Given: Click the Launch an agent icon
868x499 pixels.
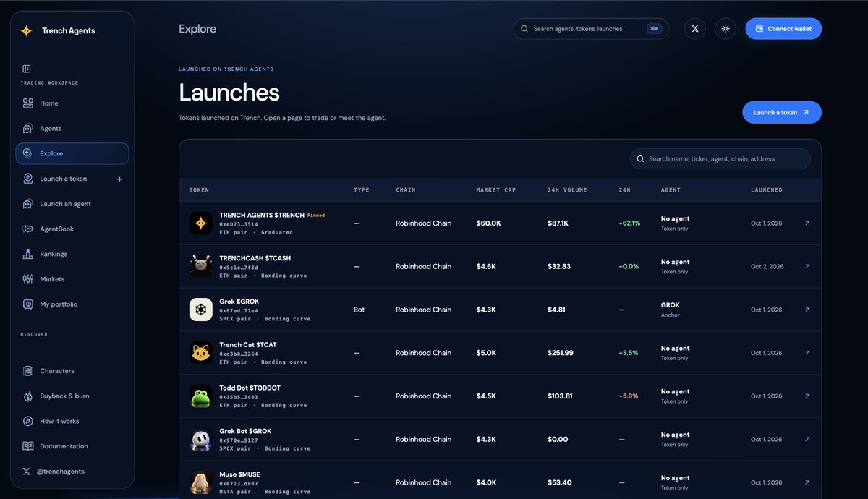Looking at the screenshot, I should coord(27,204).
